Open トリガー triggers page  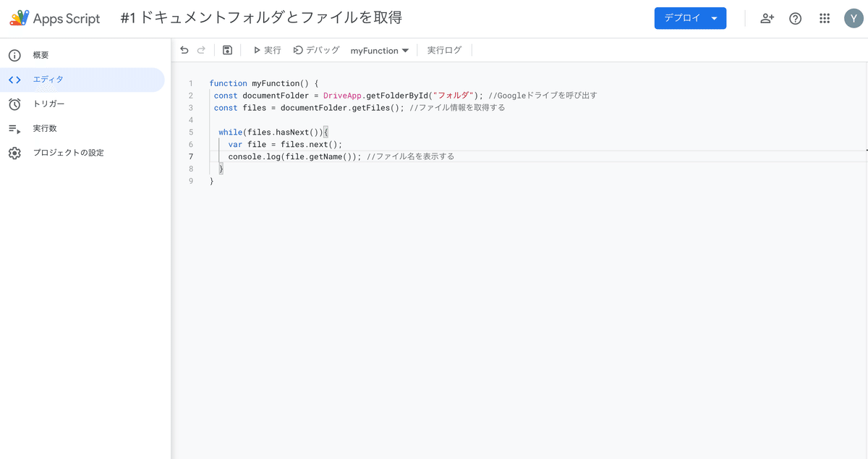pyautogui.click(x=48, y=104)
